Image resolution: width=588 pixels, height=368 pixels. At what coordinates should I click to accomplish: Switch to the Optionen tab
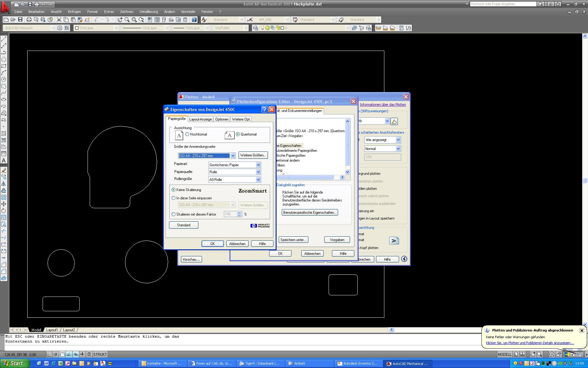pos(222,119)
